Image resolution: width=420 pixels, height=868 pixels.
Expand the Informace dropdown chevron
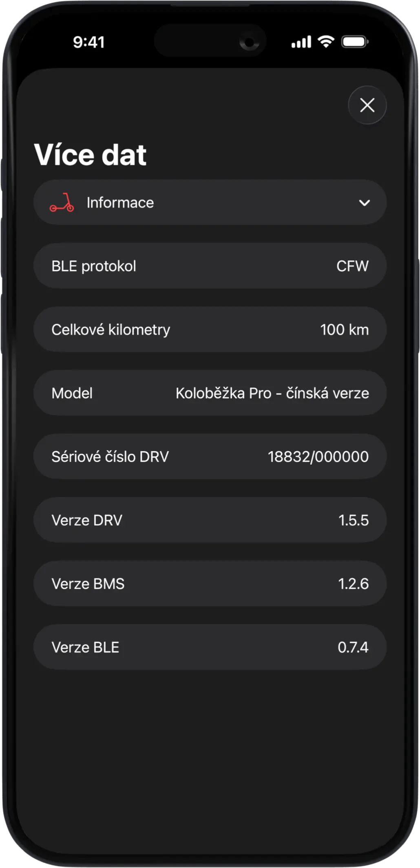tap(364, 202)
